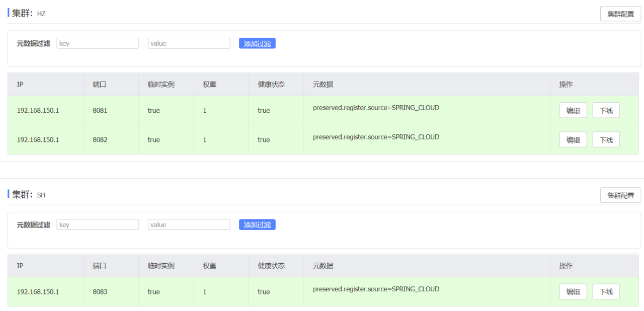
Task: Click the IP header in the HZ table
Action: coord(20,85)
